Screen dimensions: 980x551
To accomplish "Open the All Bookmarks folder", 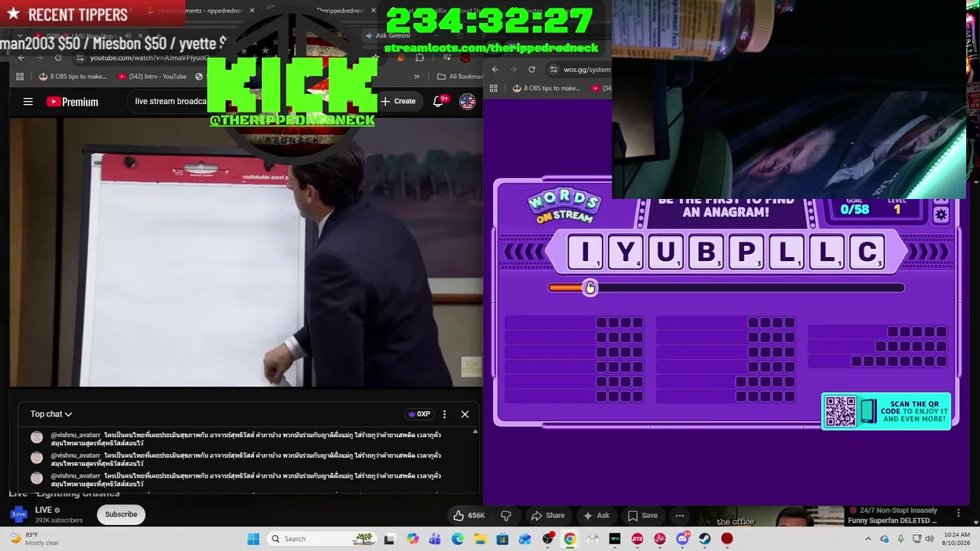I will tap(459, 77).
